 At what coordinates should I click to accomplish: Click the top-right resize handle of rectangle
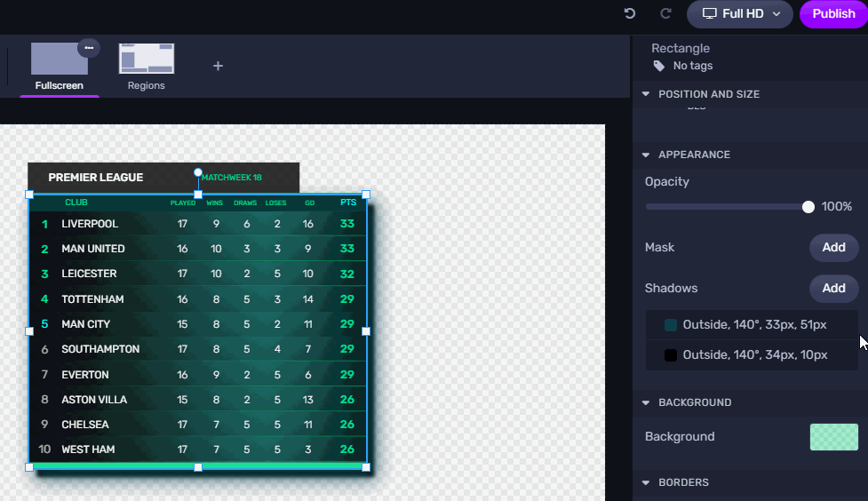366,195
